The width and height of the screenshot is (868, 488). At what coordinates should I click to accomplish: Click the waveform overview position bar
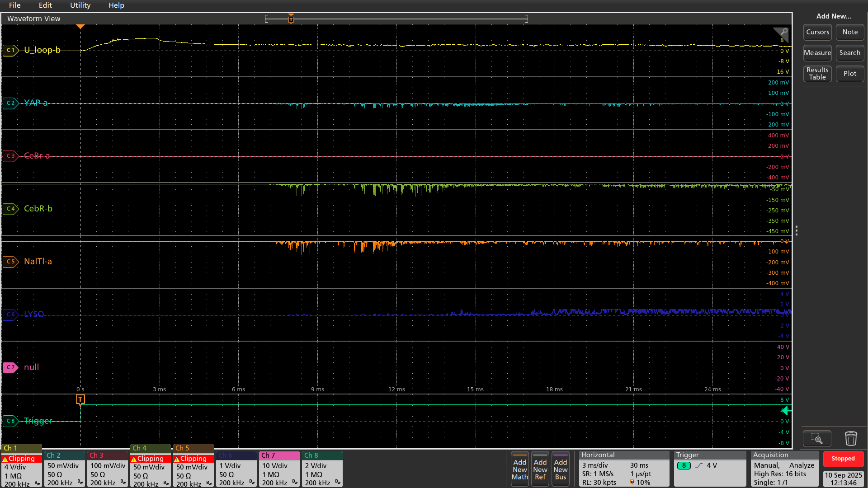tap(396, 19)
